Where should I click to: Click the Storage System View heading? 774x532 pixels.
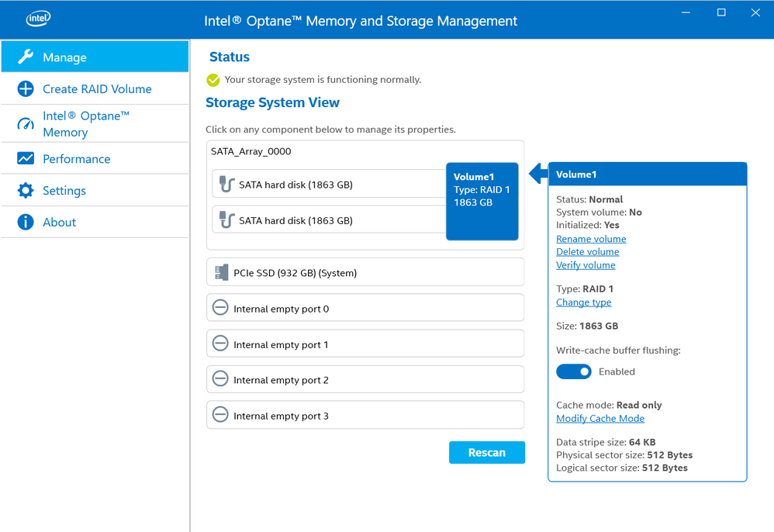[x=272, y=102]
